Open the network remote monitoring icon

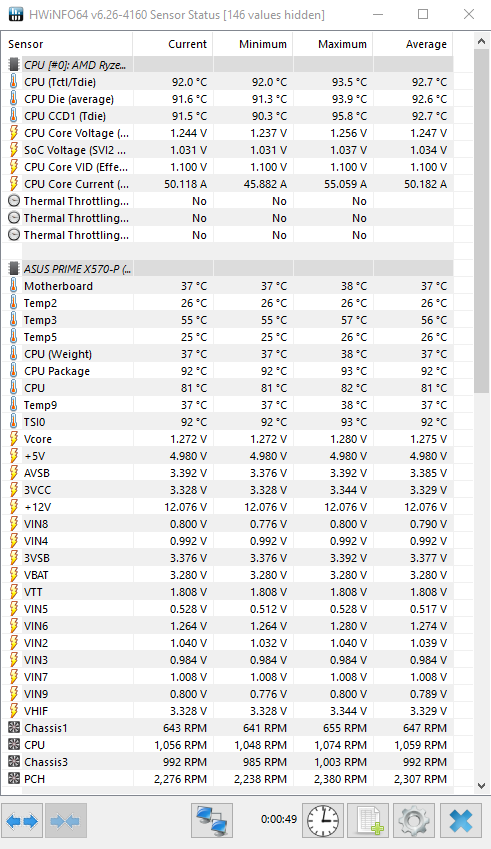[212, 821]
